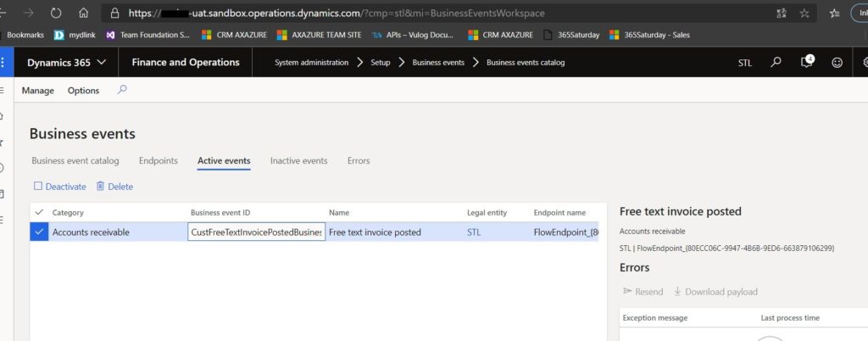Open the feedback smiley icon
Image resolution: width=868 pixels, height=341 pixels.
[837, 63]
